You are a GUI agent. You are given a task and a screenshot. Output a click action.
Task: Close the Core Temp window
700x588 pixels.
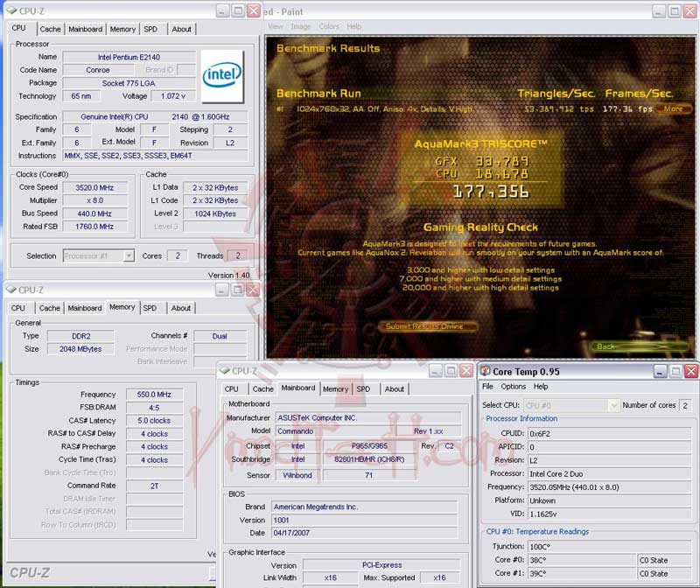691,371
